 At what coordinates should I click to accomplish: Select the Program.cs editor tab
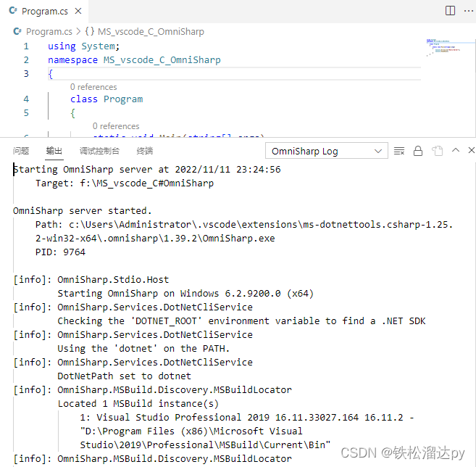pyautogui.click(x=44, y=12)
